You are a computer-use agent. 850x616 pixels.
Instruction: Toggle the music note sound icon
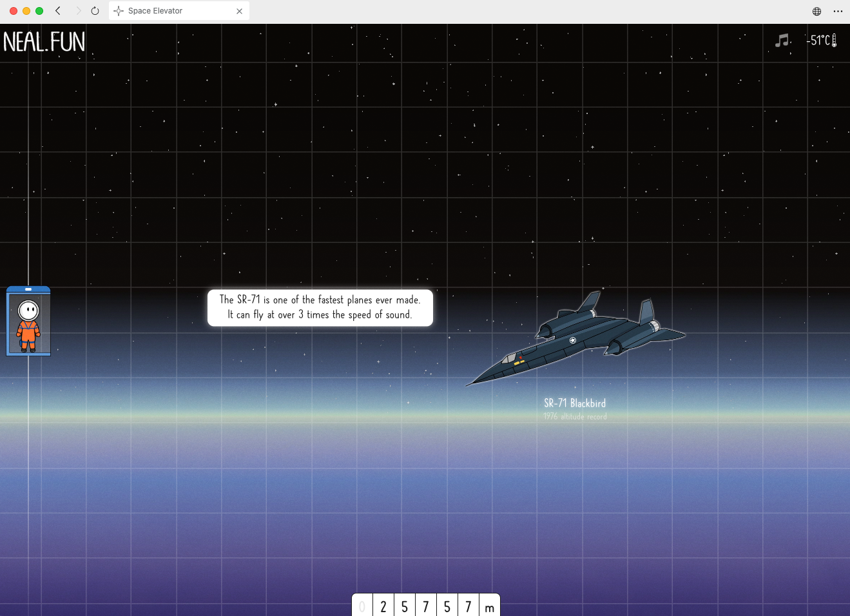[782, 41]
